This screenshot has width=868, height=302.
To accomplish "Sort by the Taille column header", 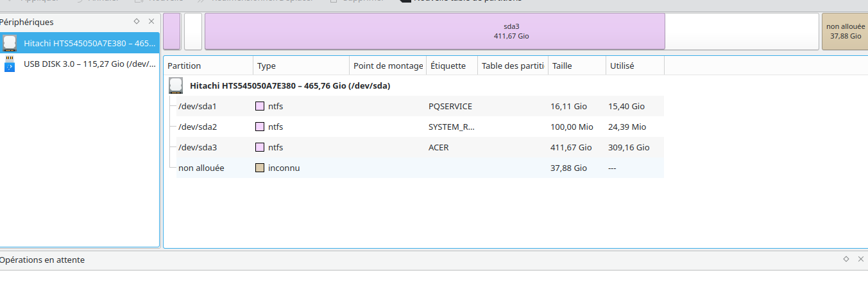I will 577,66.
